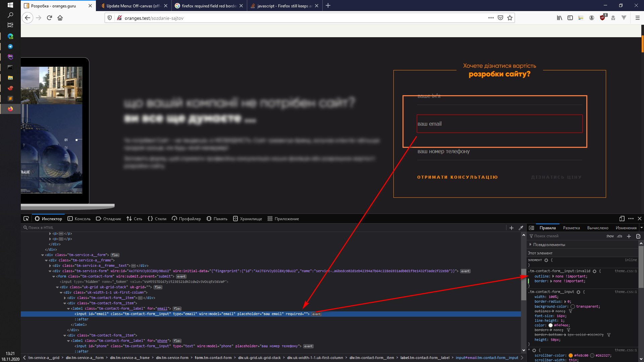Go back to the previous page
Viewport: 644px width, 362px height.
point(28,18)
